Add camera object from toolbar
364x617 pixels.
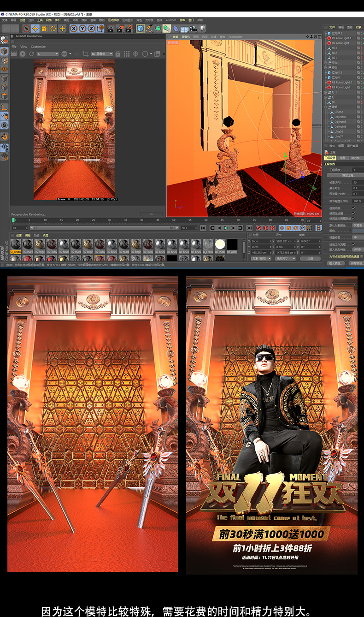coord(193,29)
